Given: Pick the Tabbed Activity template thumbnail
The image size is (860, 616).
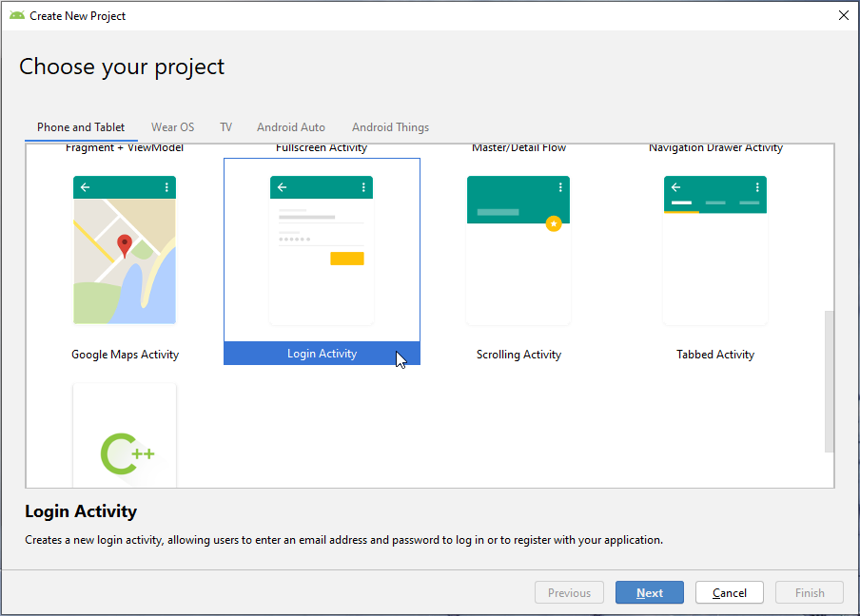Looking at the screenshot, I should click(715, 250).
